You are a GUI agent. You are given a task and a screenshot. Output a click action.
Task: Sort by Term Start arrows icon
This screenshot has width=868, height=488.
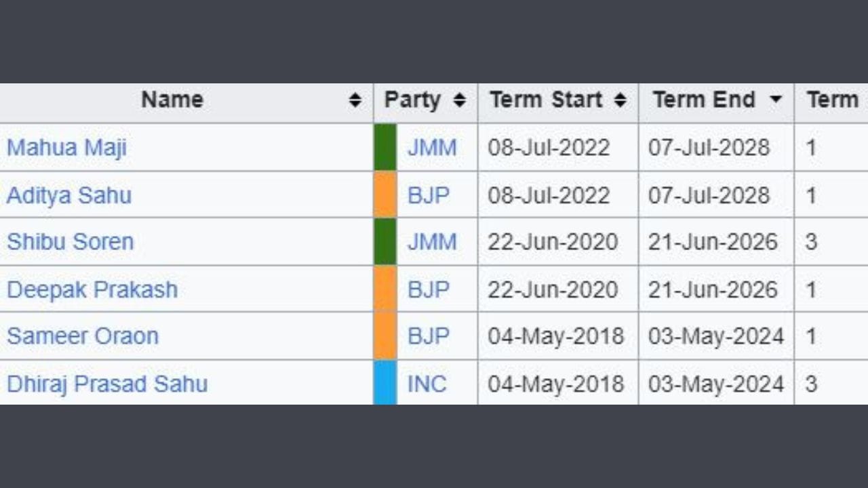620,101
